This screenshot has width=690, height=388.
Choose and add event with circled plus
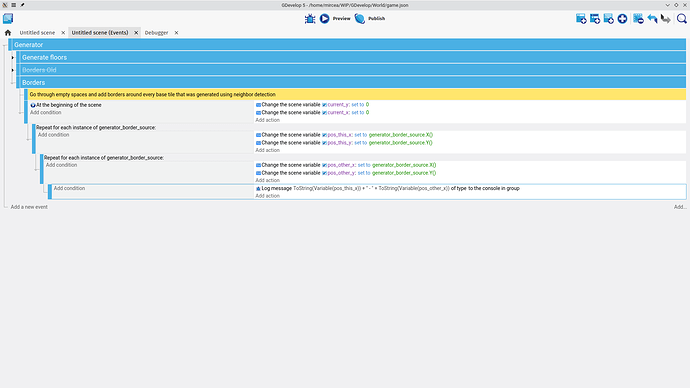(x=622, y=18)
